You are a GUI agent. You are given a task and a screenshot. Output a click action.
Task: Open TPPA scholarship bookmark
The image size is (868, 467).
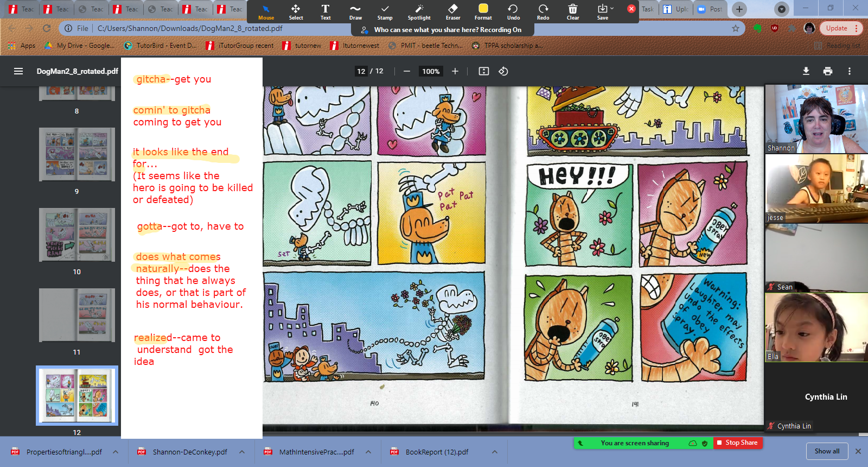click(507, 46)
